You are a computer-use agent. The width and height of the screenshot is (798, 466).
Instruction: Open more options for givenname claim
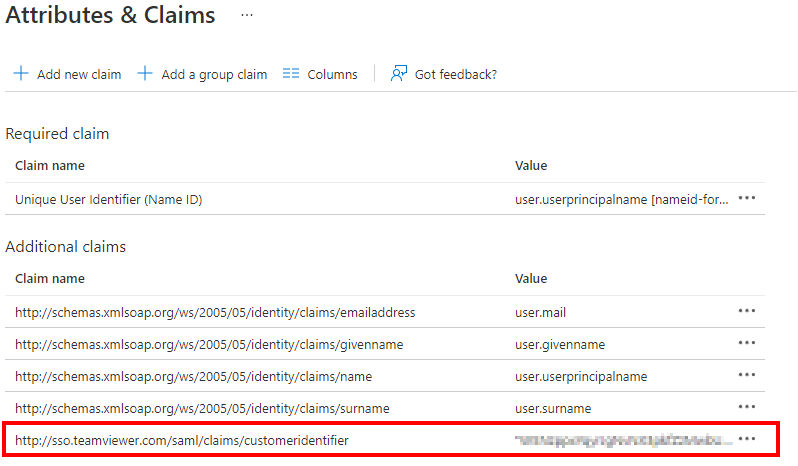pyautogui.click(x=747, y=343)
